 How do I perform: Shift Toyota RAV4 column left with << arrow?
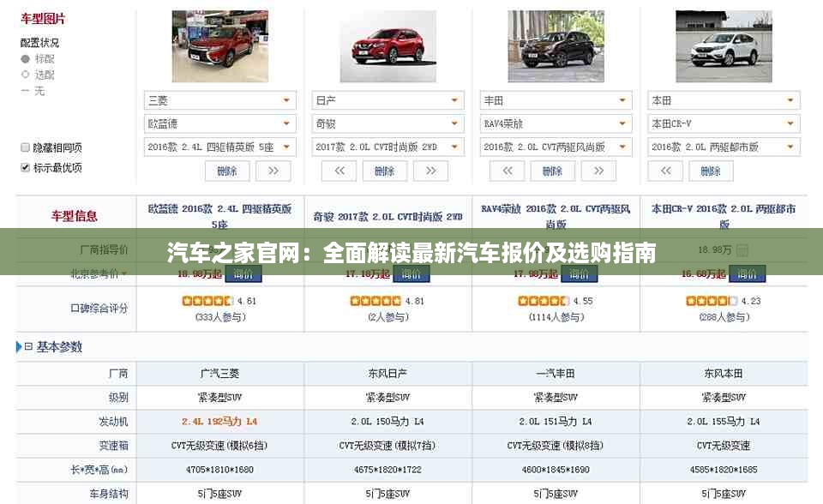click(507, 171)
